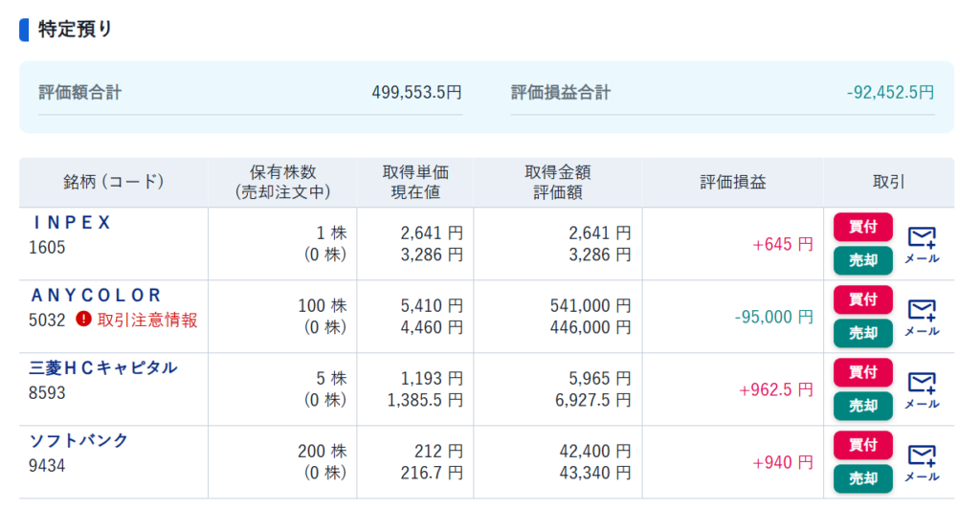Viewport: 980px width, 510px height.
Task: Open mail alert for ANYCOLOR row
Action: [922, 316]
